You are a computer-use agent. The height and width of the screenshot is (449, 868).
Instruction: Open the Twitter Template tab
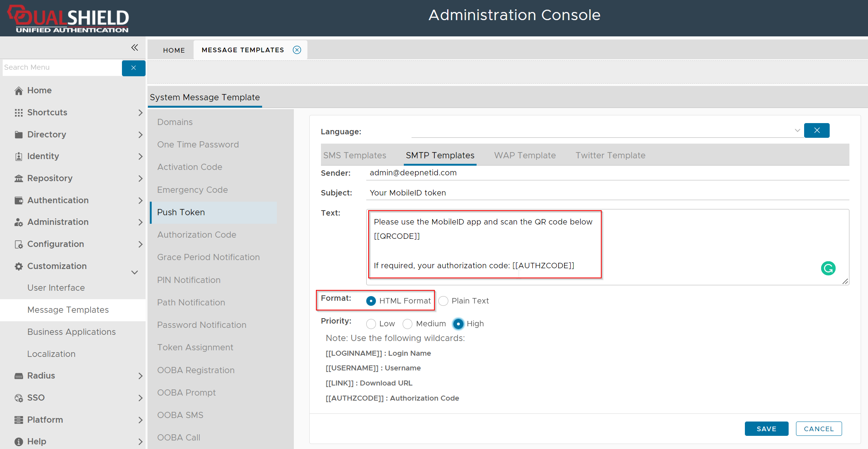pos(610,155)
